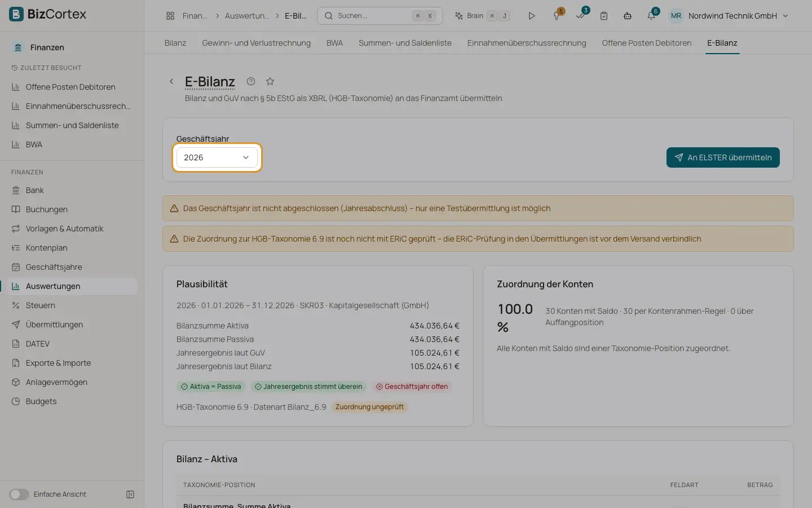Go back using the arrow beside E-Bilanz
The image size is (812, 508).
tap(171, 81)
